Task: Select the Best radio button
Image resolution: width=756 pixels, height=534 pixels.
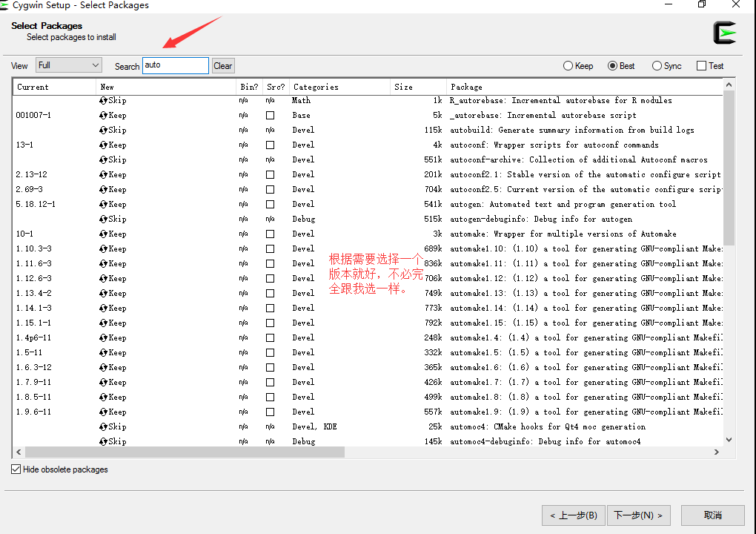Action: [x=612, y=65]
